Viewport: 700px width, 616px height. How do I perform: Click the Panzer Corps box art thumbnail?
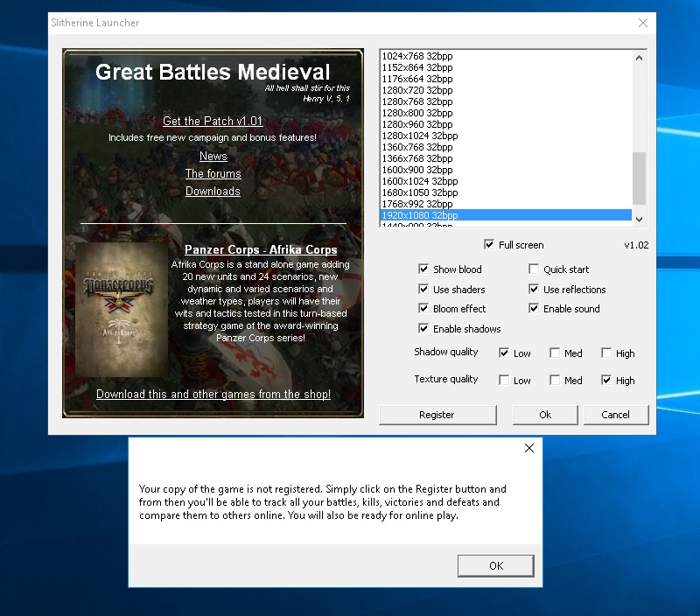[x=122, y=310]
